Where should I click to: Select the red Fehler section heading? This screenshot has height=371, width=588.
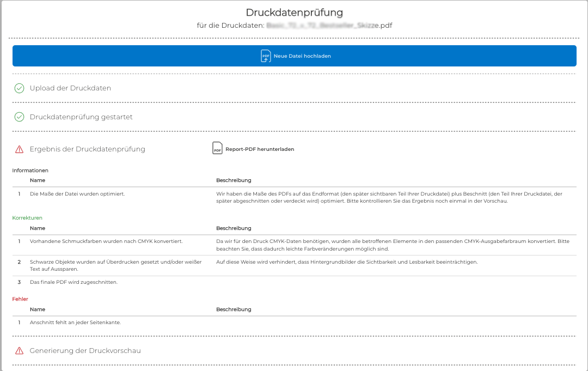point(20,299)
